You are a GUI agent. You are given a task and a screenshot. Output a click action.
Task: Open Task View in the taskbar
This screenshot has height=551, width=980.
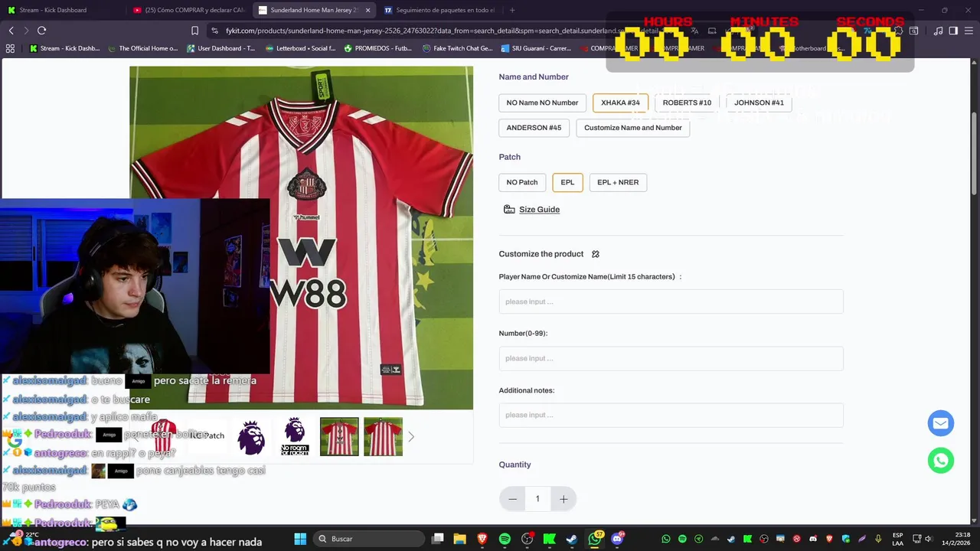[437, 539]
